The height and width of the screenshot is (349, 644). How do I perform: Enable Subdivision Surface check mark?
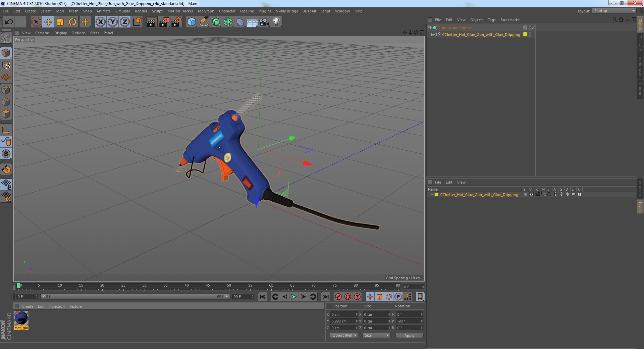533,28
